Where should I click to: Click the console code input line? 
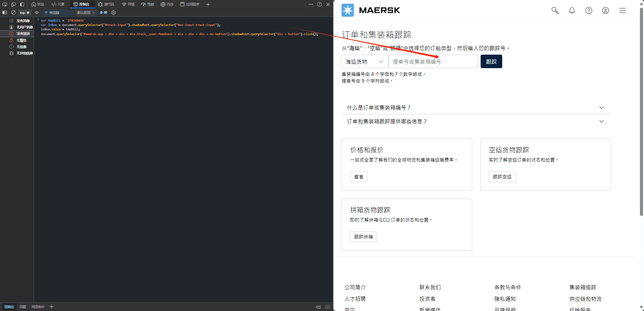tap(183, 27)
